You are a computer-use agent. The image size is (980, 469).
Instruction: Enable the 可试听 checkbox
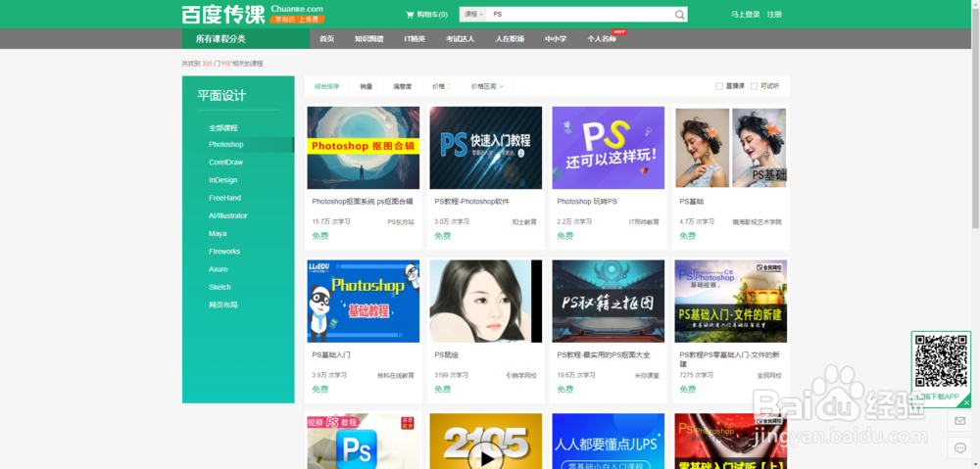[754, 86]
